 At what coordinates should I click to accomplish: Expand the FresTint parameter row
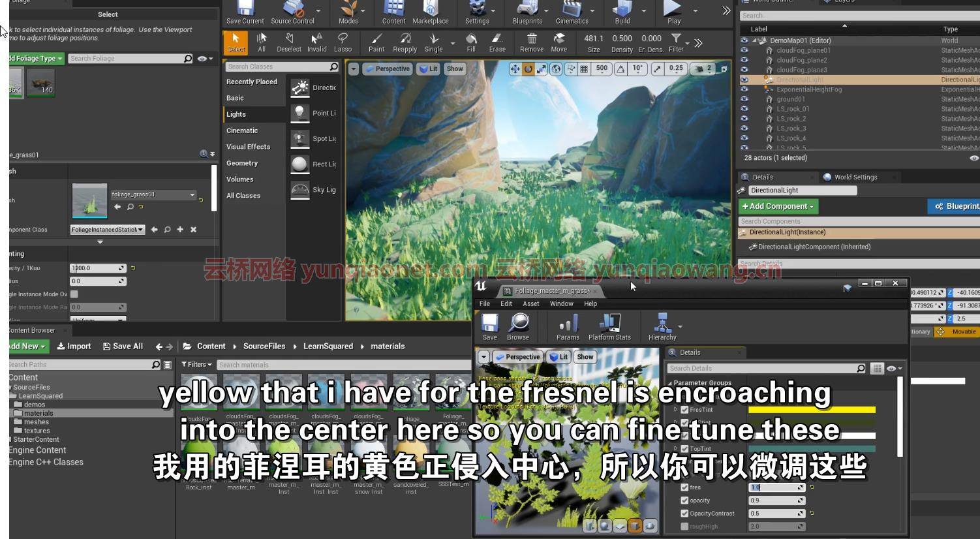point(675,410)
